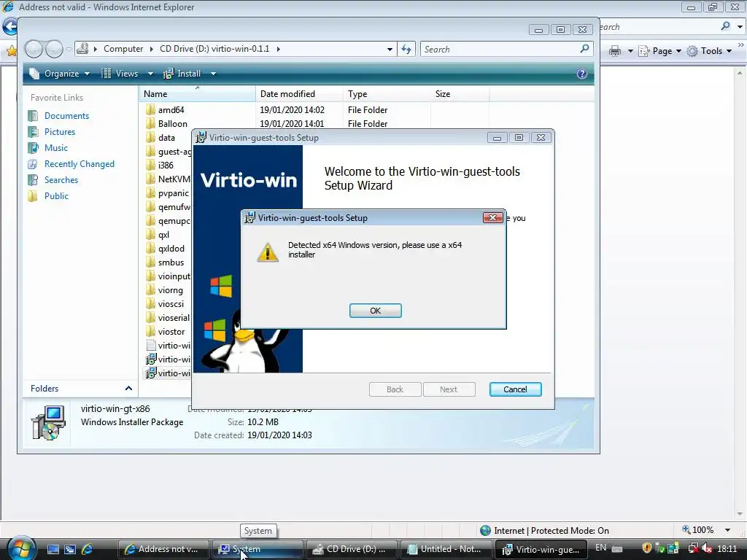
Task: Click OK in the x64 warning dialog
Action: (x=376, y=311)
